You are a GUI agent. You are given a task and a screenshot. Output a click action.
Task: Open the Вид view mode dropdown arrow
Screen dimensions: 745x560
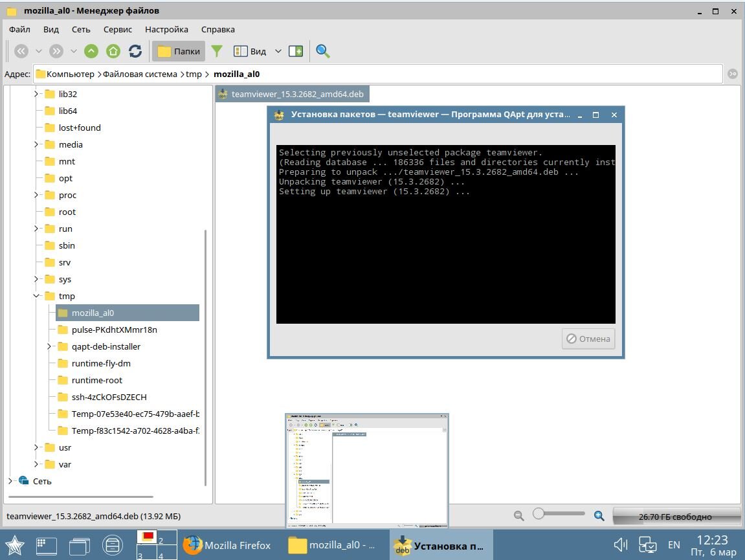(278, 51)
